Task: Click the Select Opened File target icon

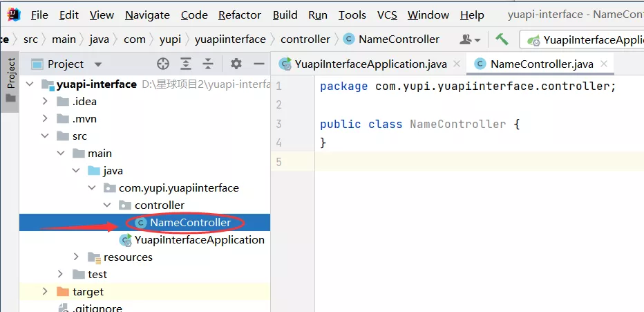Action: pos(163,64)
